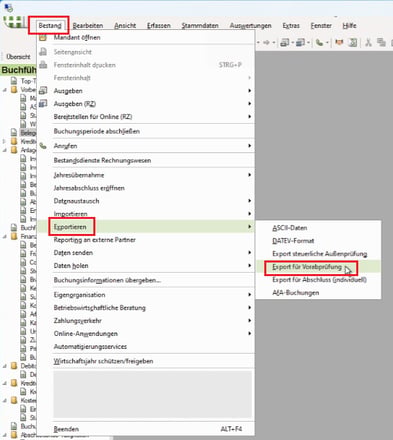
Task: Click the forward navigation arrow in toolbar
Action: point(266,43)
